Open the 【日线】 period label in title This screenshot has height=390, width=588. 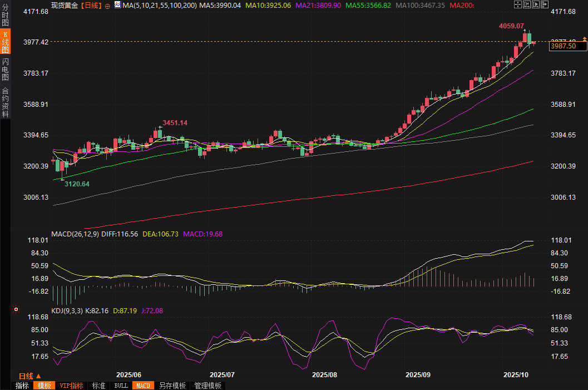click(91, 6)
